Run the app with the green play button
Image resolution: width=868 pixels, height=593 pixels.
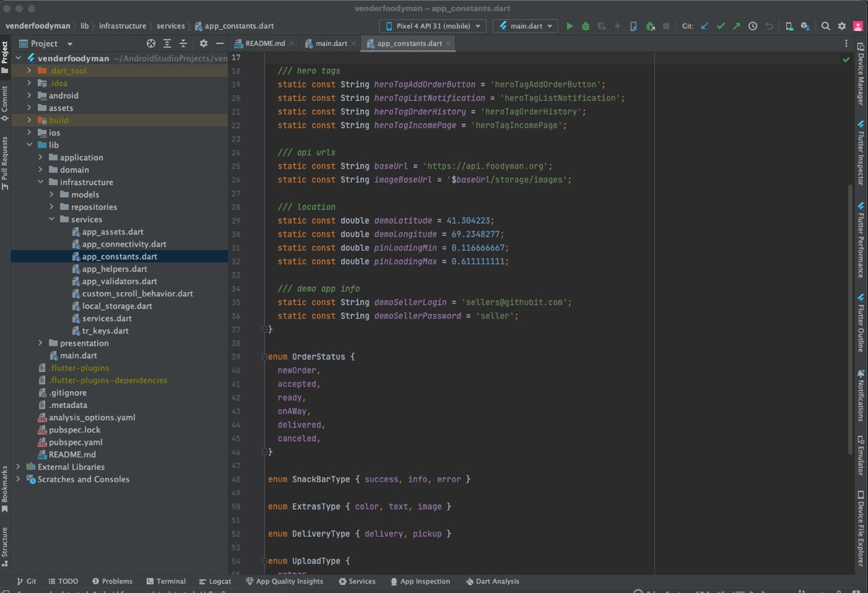point(570,26)
